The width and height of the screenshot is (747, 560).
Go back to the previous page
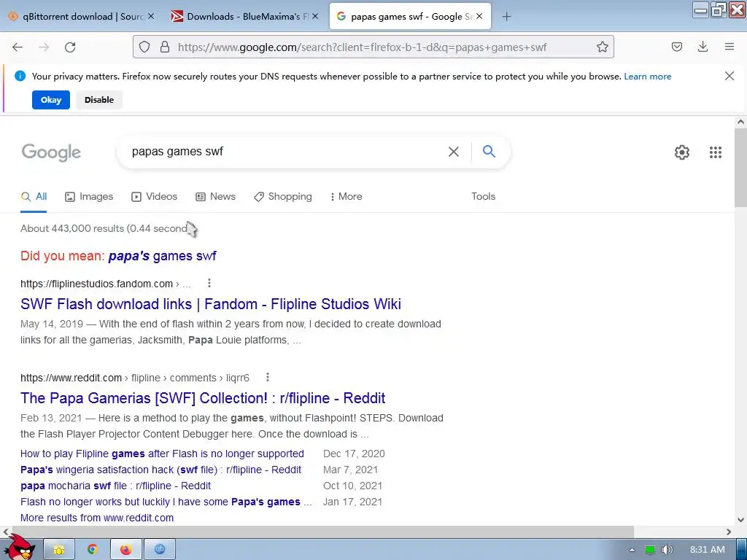[x=18, y=47]
